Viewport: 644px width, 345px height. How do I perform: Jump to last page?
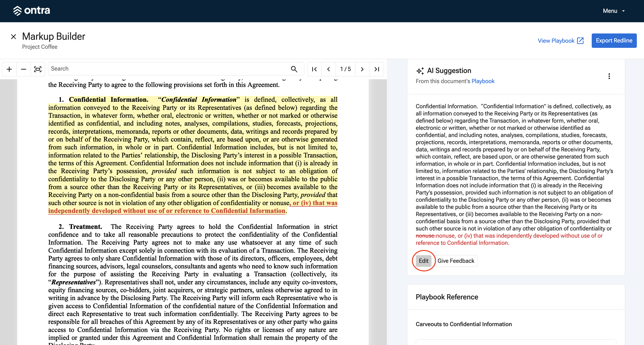pyautogui.click(x=377, y=69)
